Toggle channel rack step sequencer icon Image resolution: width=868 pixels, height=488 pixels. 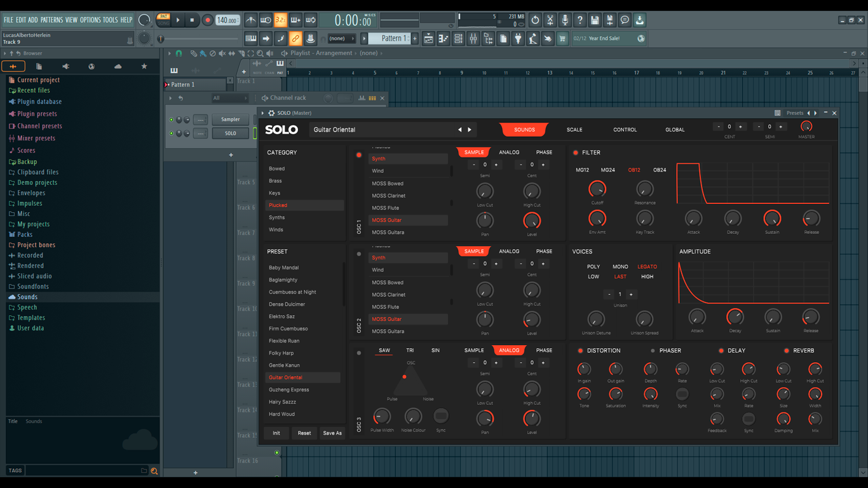pyautogui.click(x=372, y=98)
